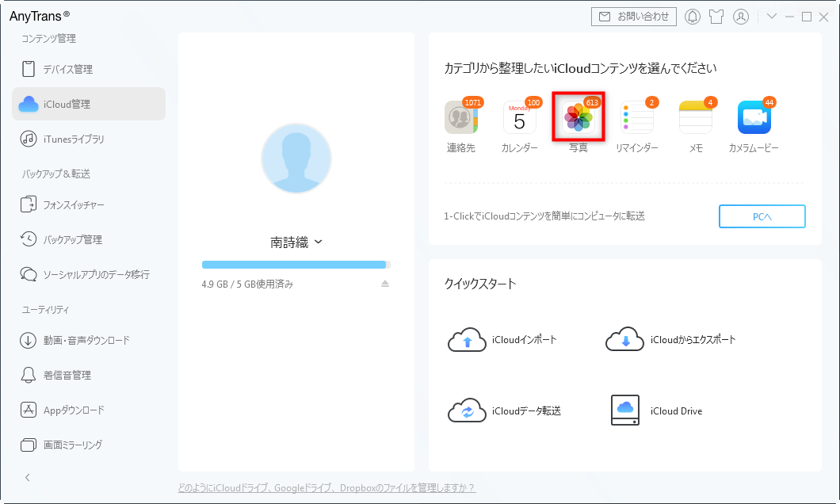Screen dimensions: 840x504
Task: Click the iCloud Drive text label
Action: pos(676,410)
